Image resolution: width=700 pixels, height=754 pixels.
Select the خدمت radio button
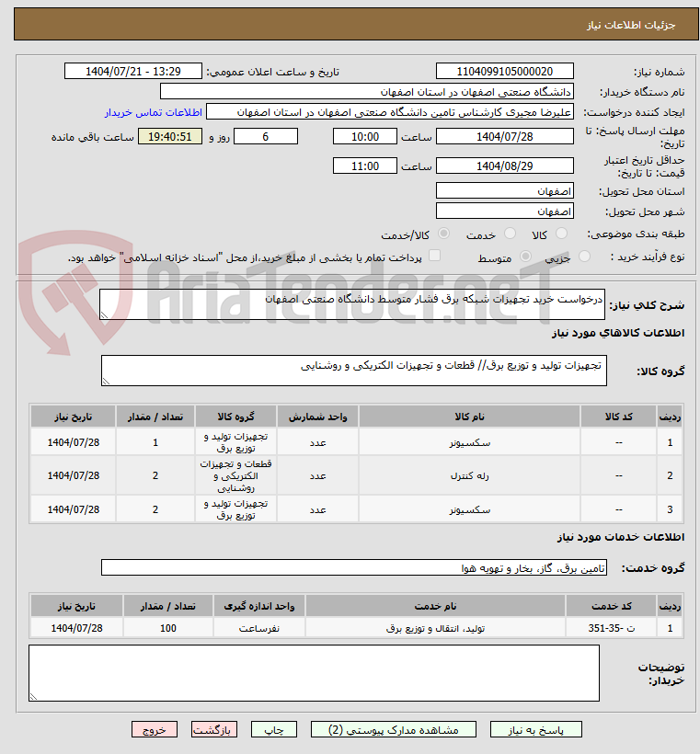pos(510,234)
